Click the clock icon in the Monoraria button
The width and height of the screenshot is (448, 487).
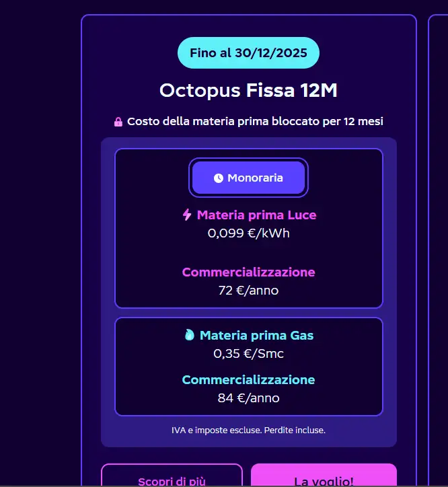218,178
